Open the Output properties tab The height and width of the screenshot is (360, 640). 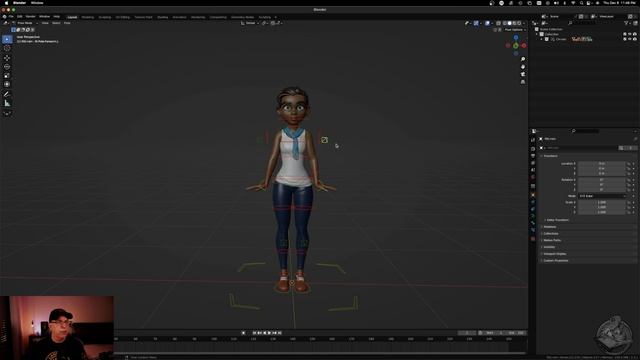(533, 156)
